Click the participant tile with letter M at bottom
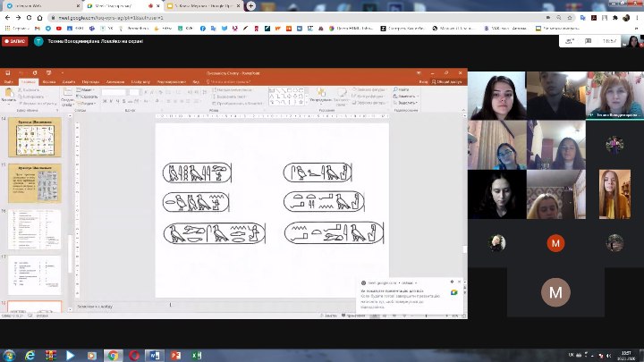 [x=555, y=290]
